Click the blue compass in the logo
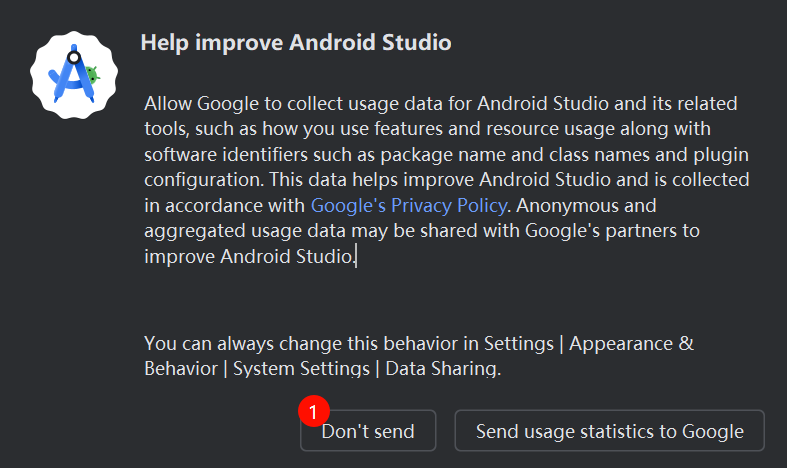Viewport: 787px width, 468px height. coord(66,80)
